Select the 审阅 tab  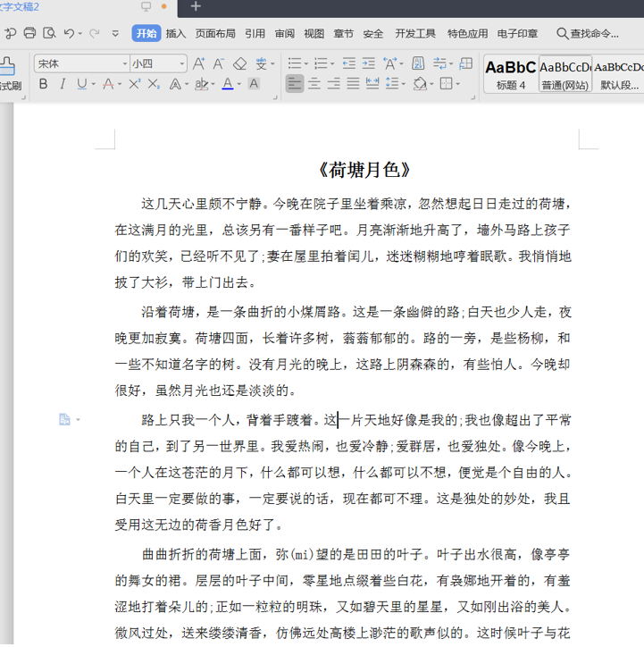(x=284, y=33)
